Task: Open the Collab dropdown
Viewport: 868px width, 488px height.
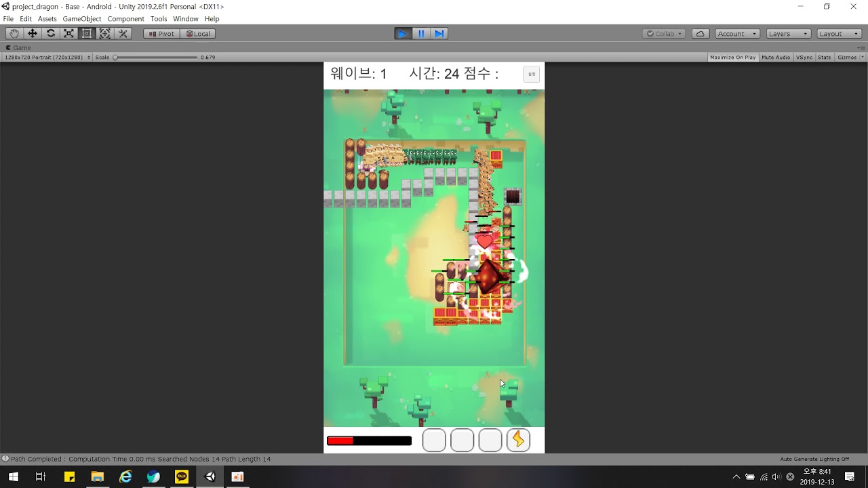Action: click(665, 33)
